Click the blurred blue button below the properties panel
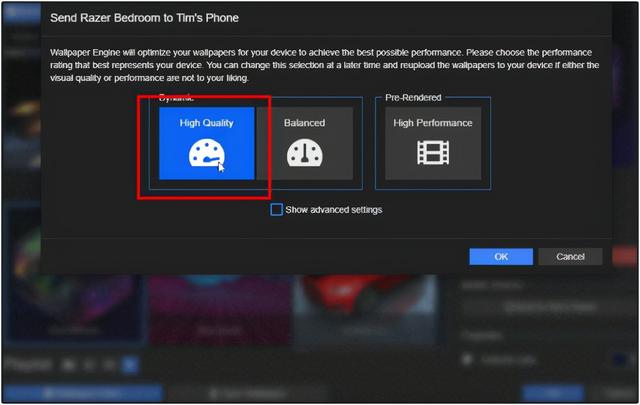Viewport: 640px width, 405px height. pos(552,394)
